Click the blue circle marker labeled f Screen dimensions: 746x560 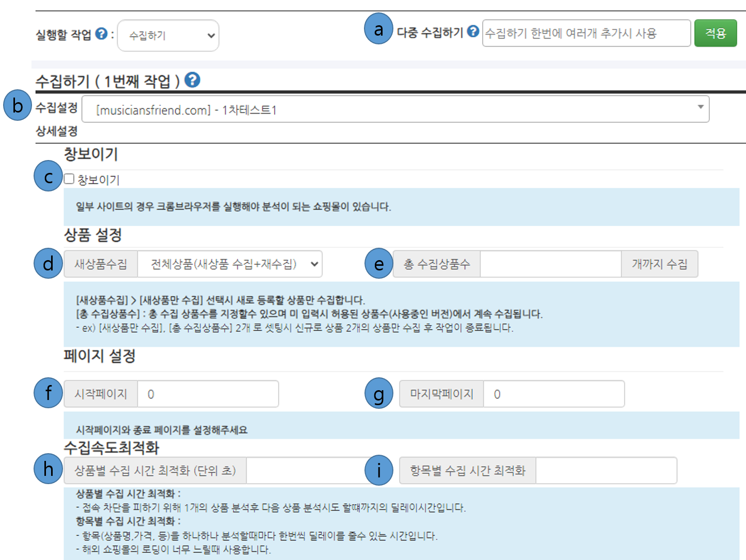[48, 393]
